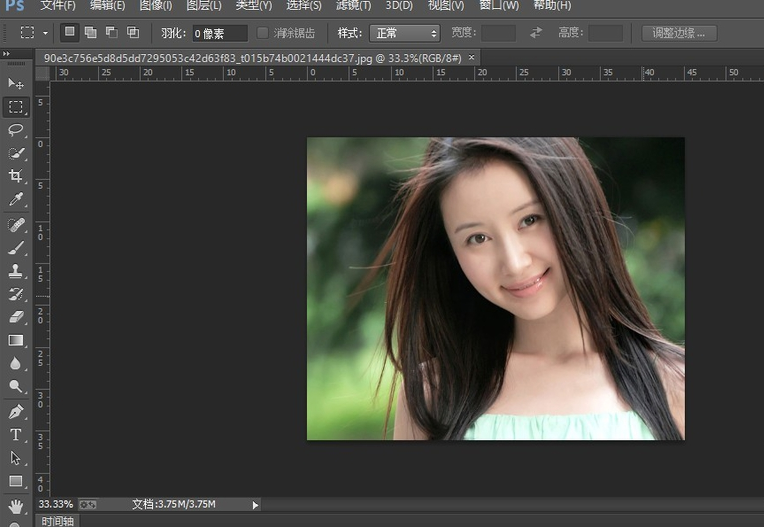This screenshot has width=764, height=527.
Task: Select the Move tool
Action: click(x=16, y=82)
